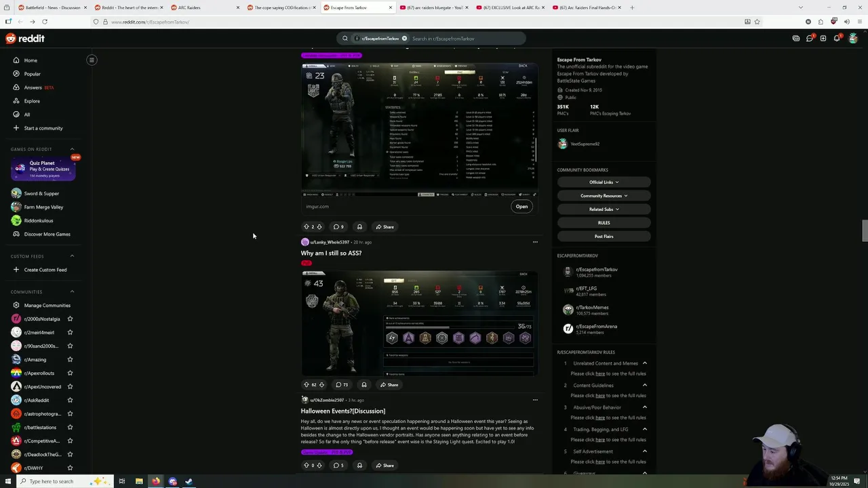This screenshot has width=868, height=488.
Task: Collapse Games on Reddit section
Action: pyautogui.click(x=72, y=149)
